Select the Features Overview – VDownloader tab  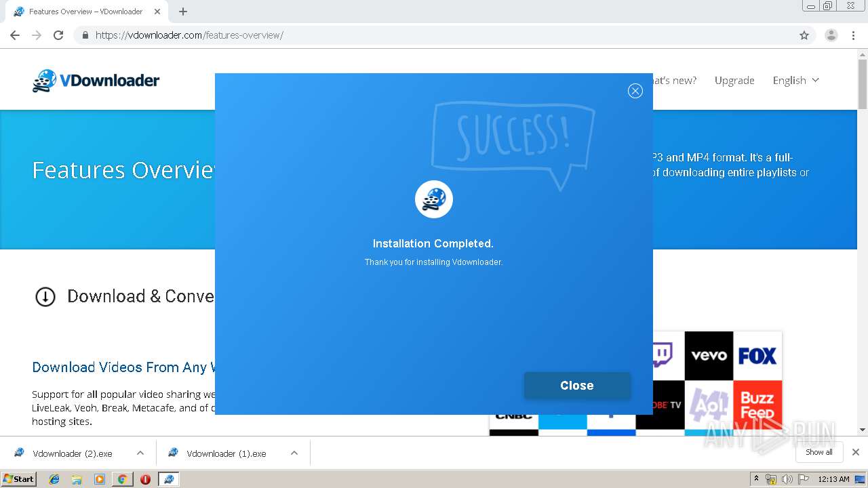coord(85,12)
